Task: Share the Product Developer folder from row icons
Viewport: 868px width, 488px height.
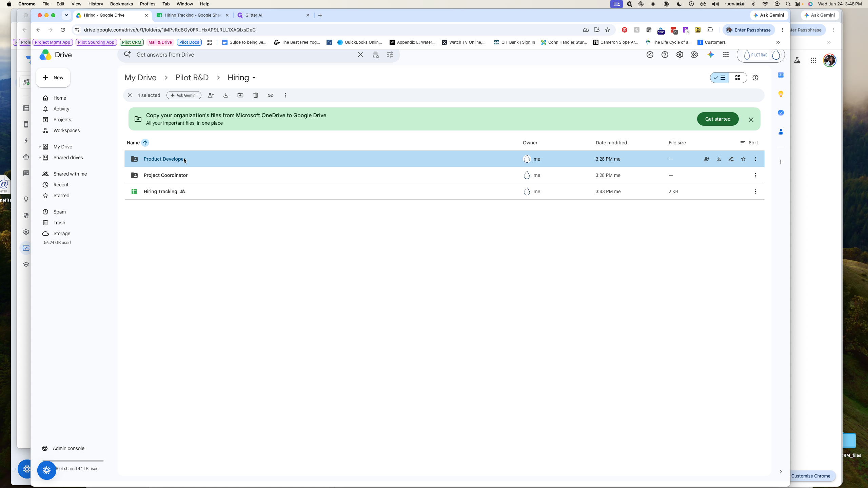Action: click(x=706, y=159)
